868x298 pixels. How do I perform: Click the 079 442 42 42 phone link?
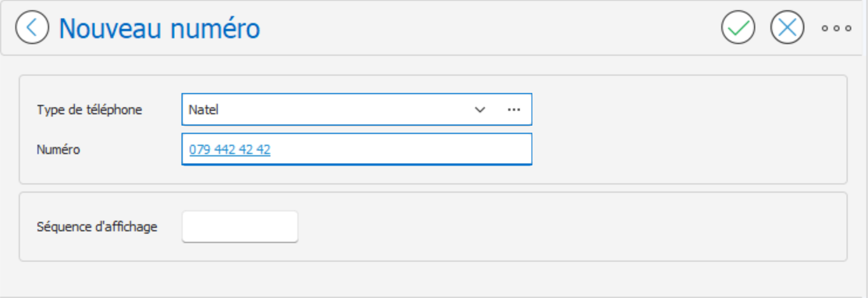pyautogui.click(x=229, y=149)
